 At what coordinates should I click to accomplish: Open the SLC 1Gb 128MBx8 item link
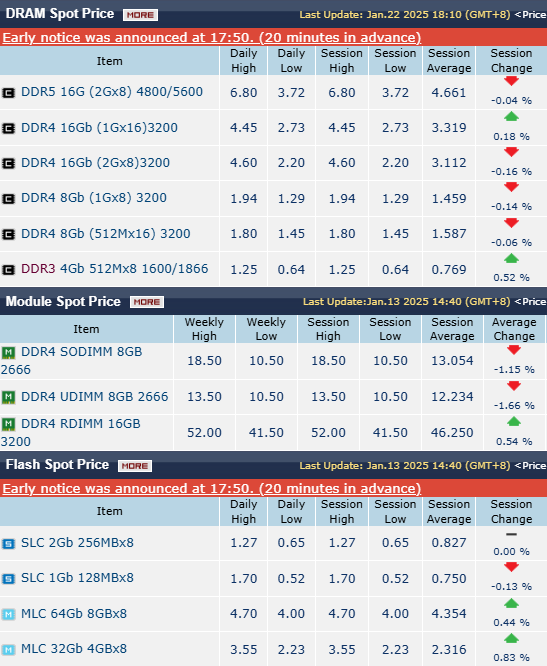point(77,578)
